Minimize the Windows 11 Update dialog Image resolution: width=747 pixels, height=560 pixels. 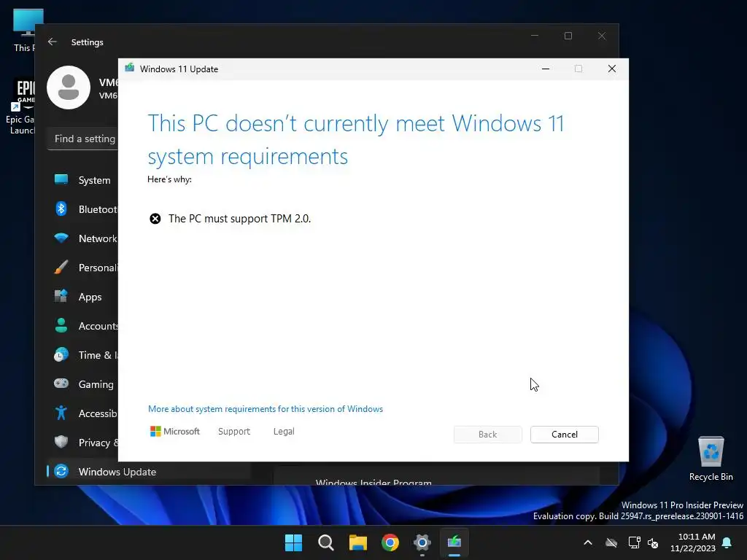pyautogui.click(x=546, y=69)
